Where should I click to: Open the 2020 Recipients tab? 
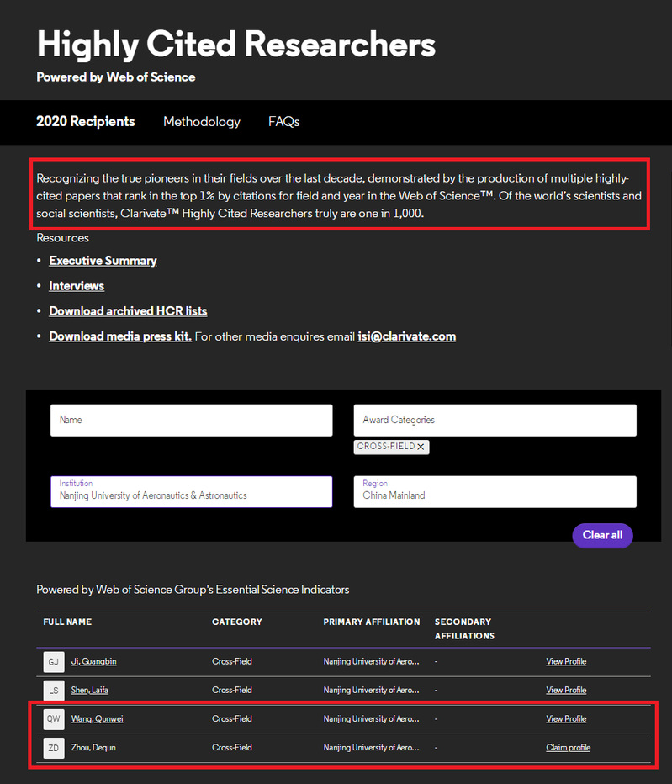(85, 122)
